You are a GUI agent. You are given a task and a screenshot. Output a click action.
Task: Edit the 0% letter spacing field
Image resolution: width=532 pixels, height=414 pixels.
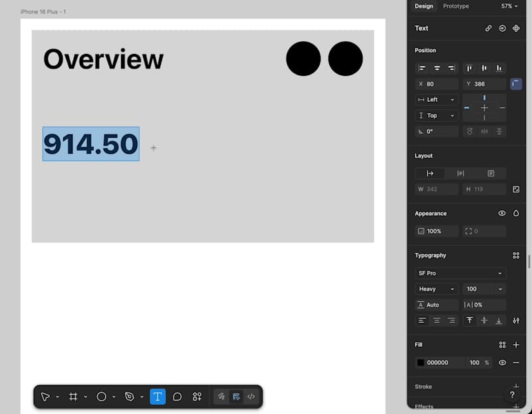pos(485,305)
